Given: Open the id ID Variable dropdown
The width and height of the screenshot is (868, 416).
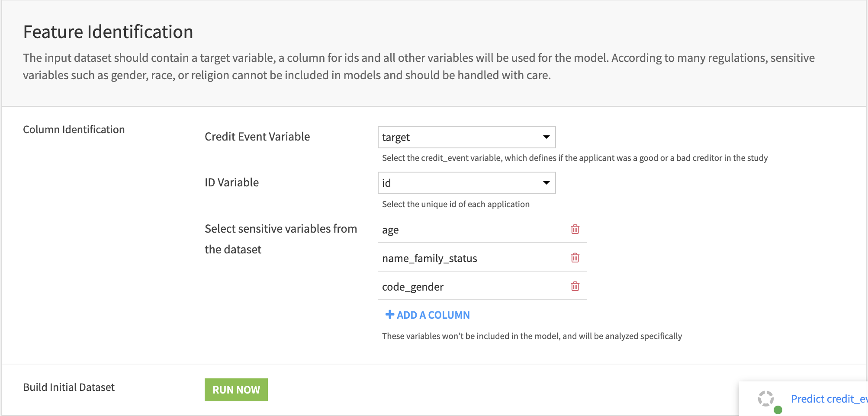Looking at the screenshot, I should coord(466,182).
